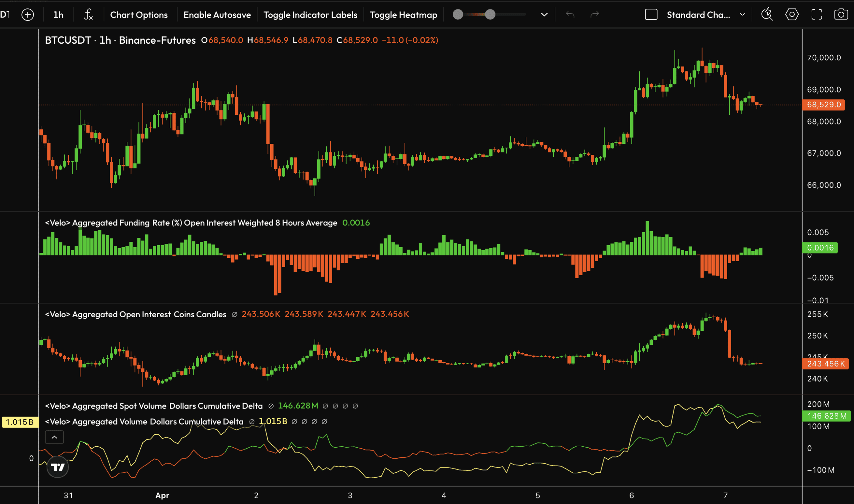Expand the chevron next to heatmap slider
The width and height of the screenshot is (854, 504).
544,15
